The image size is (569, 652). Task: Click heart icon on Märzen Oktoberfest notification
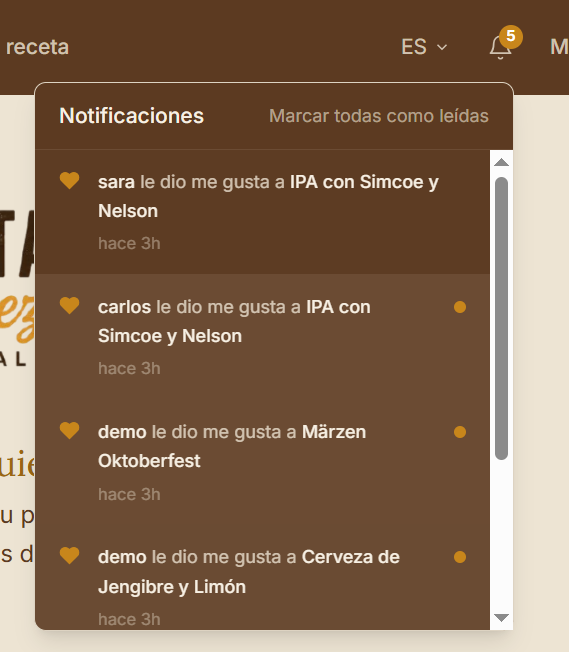[x=69, y=430]
